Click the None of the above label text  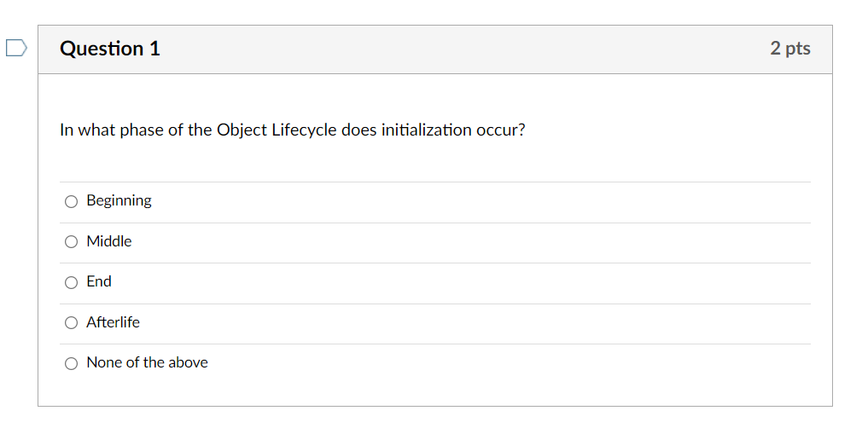[x=147, y=362]
